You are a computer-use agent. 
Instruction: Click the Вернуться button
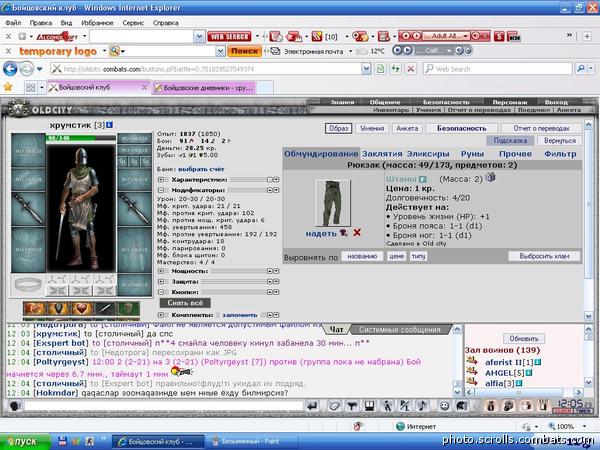[x=559, y=140]
